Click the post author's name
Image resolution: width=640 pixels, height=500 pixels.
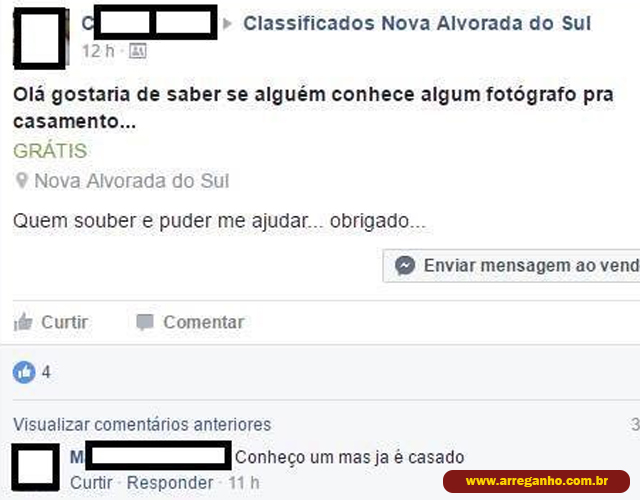(149, 22)
